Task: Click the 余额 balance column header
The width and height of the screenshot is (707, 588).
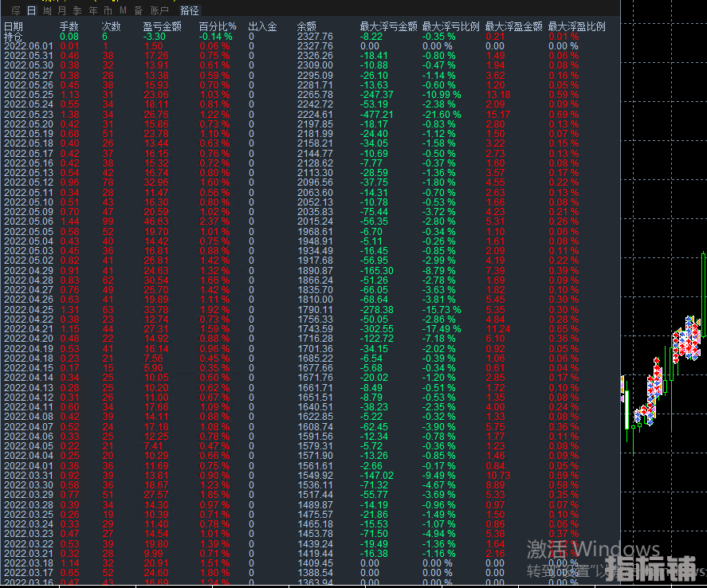Action: coord(306,27)
